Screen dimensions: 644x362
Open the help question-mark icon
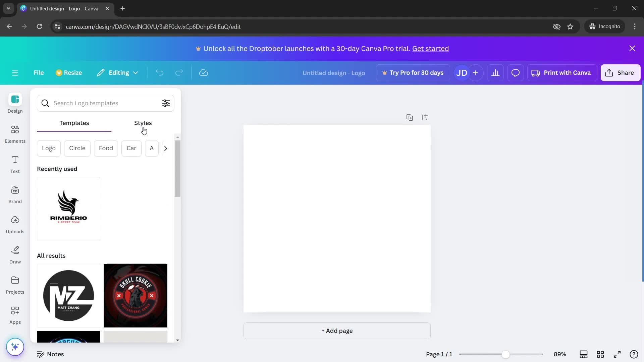[x=634, y=354]
